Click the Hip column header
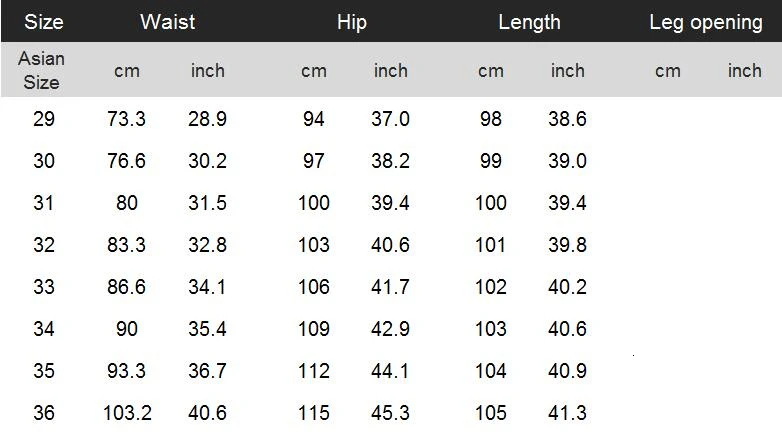Viewport: 782px width, 447px height. [352, 22]
